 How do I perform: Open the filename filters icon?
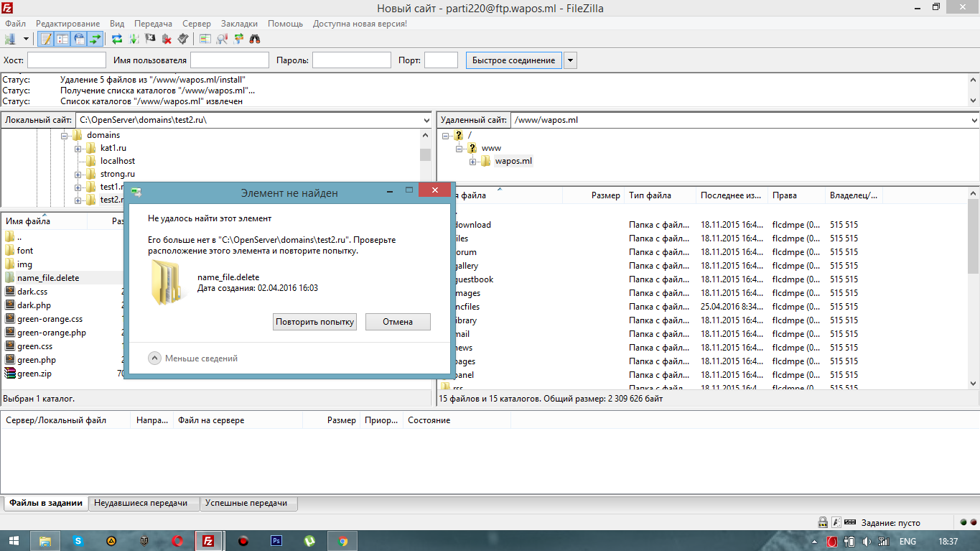click(x=205, y=39)
